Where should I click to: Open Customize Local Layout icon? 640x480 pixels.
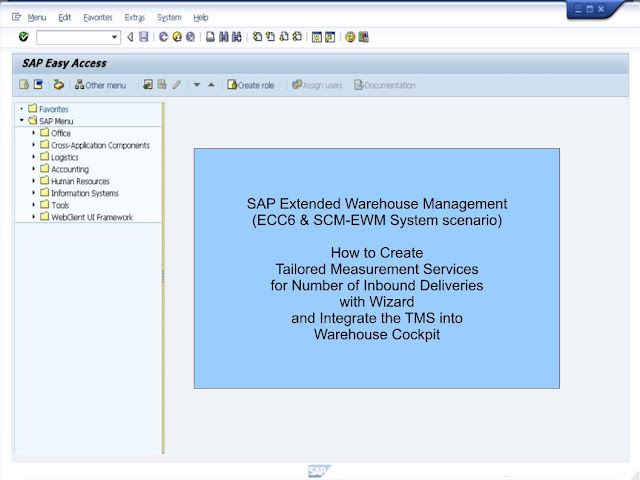click(363, 37)
